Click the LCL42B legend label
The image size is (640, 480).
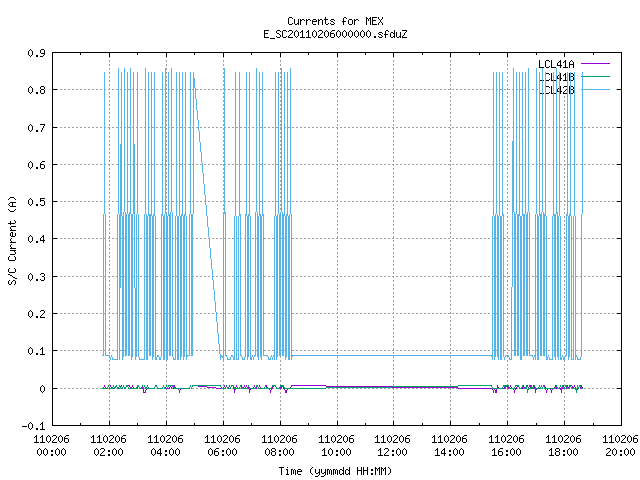coord(556,90)
